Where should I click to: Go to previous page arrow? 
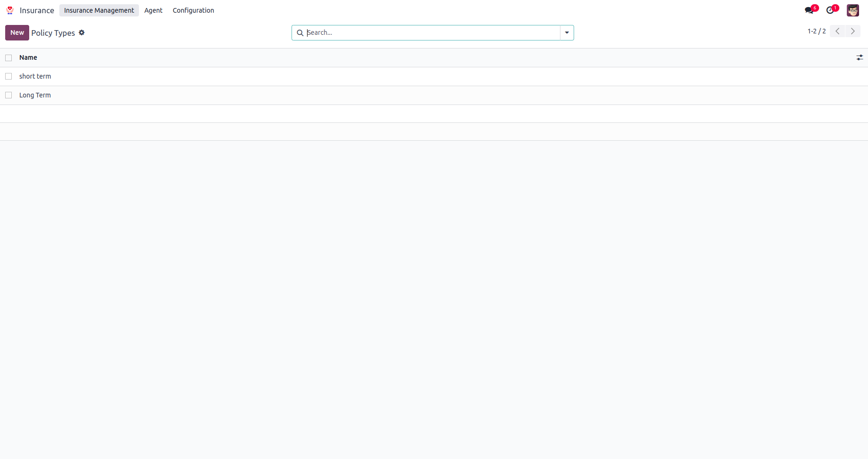(x=837, y=31)
